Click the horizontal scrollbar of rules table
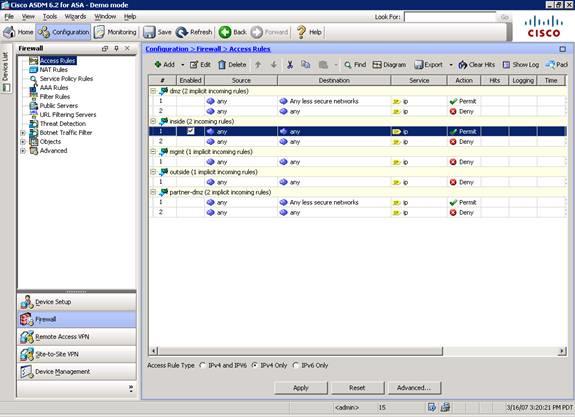 coord(300,351)
